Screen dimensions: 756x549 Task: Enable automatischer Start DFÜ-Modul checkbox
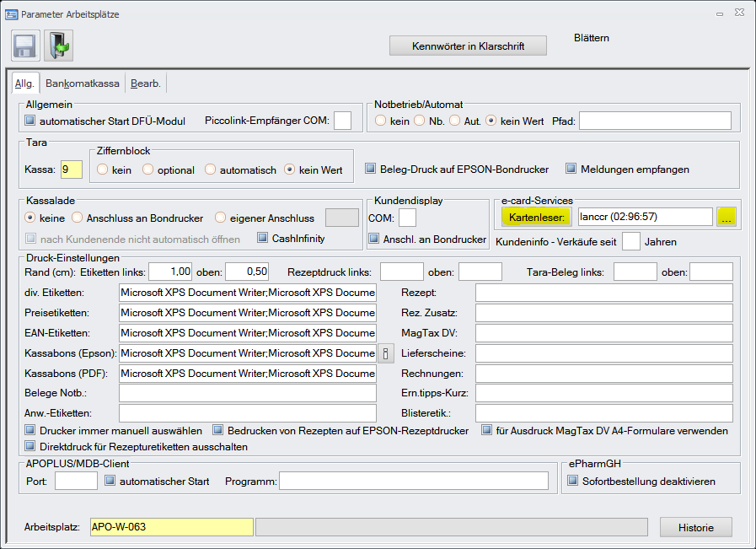click(x=31, y=121)
